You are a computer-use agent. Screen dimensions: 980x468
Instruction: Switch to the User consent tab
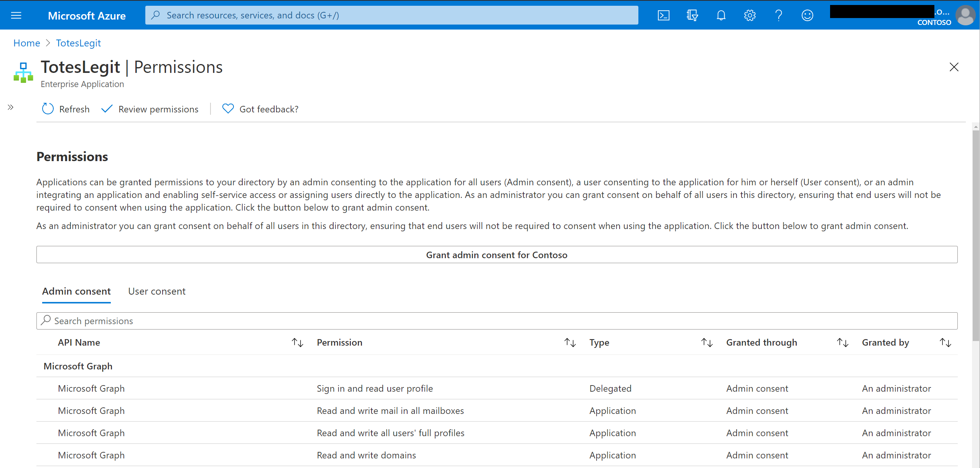tap(156, 291)
